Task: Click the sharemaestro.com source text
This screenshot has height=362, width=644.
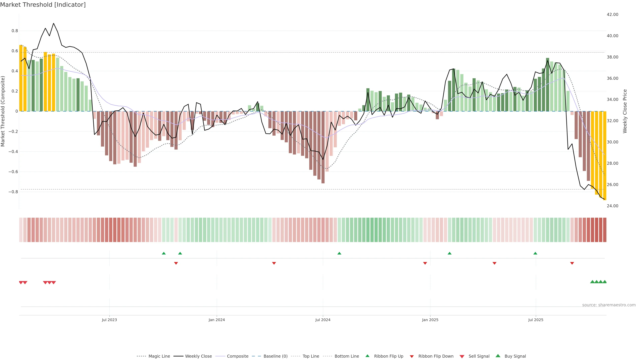Action: (609, 305)
